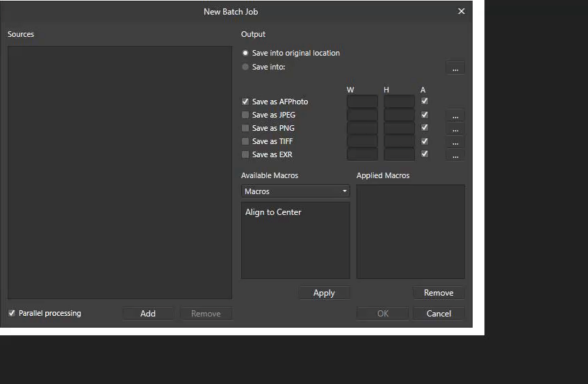This screenshot has height=384, width=588.
Task: Enable Save as PNG checkbox
Action: (245, 128)
